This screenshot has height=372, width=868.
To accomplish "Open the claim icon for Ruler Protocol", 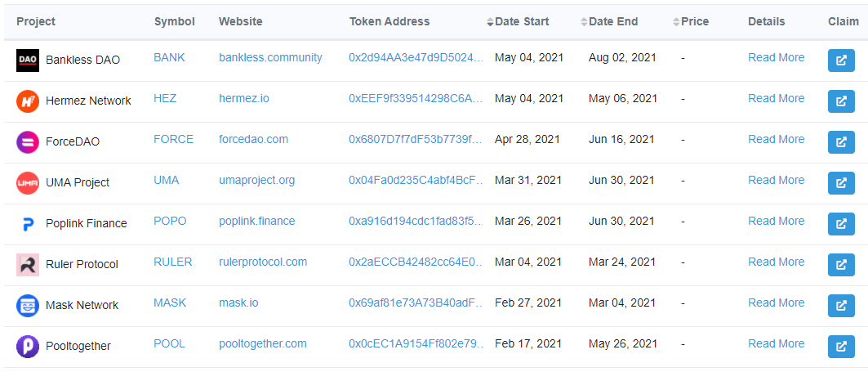I will [841, 264].
